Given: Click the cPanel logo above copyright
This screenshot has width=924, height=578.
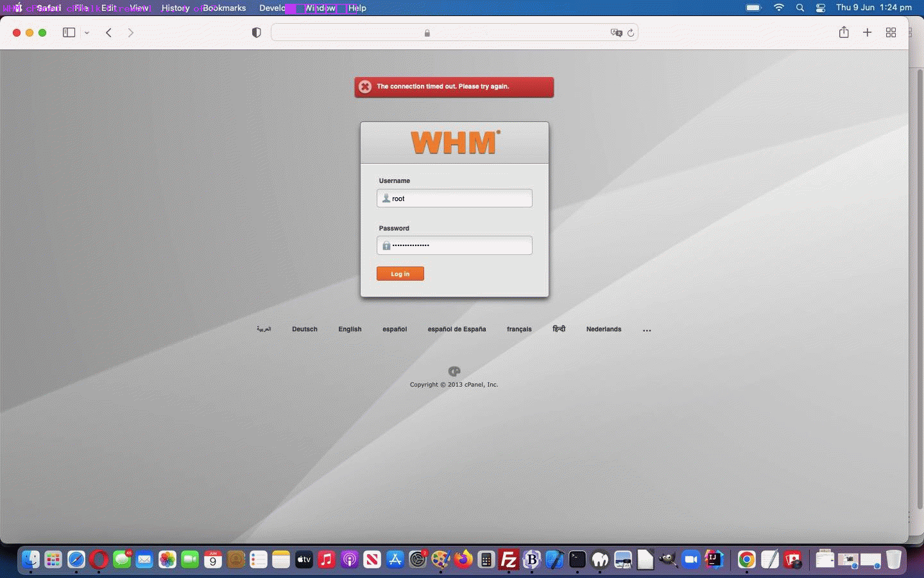Looking at the screenshot, I should [454, 371].
